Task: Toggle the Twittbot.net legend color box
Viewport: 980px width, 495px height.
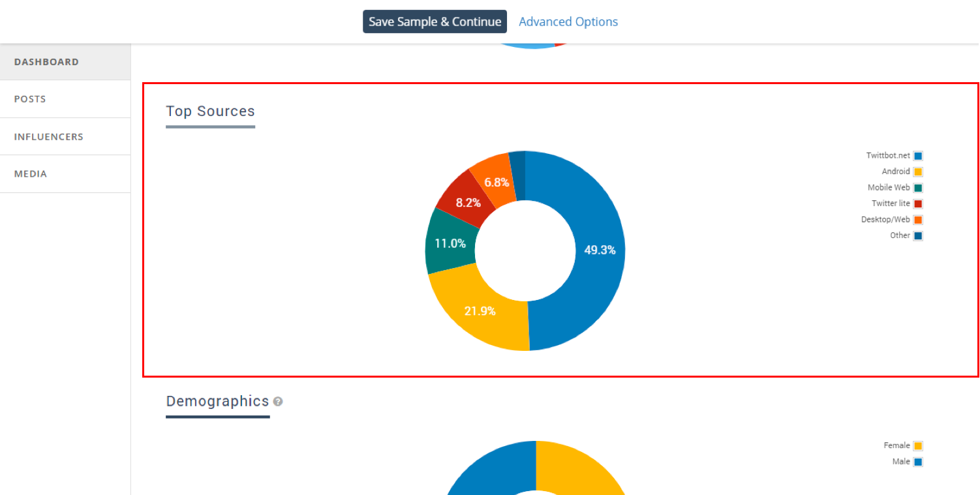Action: [918, 156]
